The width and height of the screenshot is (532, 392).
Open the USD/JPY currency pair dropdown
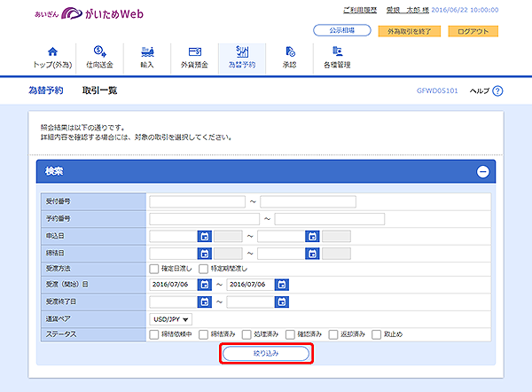click(x=170, y=319)
